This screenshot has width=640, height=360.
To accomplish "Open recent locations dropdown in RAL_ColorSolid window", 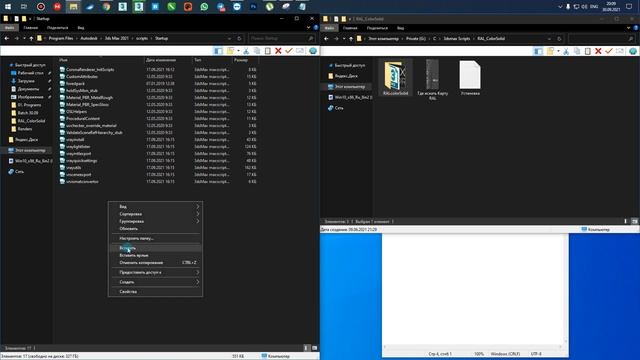I will 344,39.
